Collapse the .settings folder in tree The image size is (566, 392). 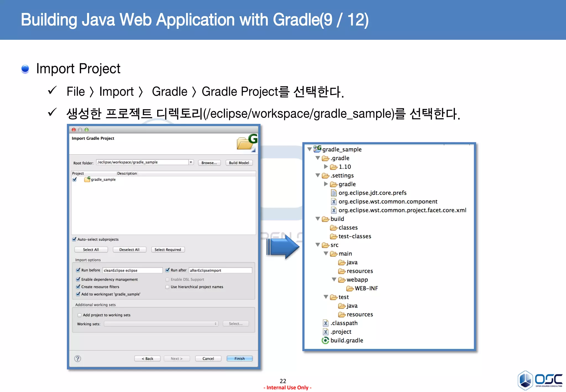pos(318,175)
